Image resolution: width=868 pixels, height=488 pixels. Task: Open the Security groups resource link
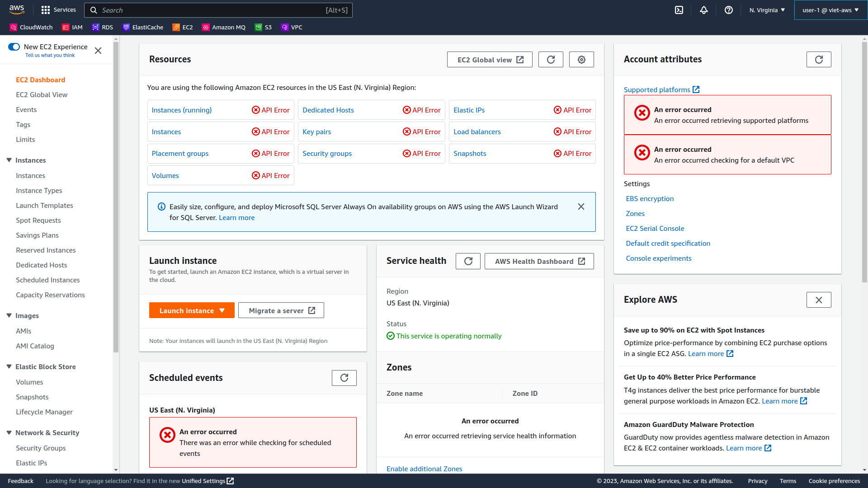coord(327,154)
